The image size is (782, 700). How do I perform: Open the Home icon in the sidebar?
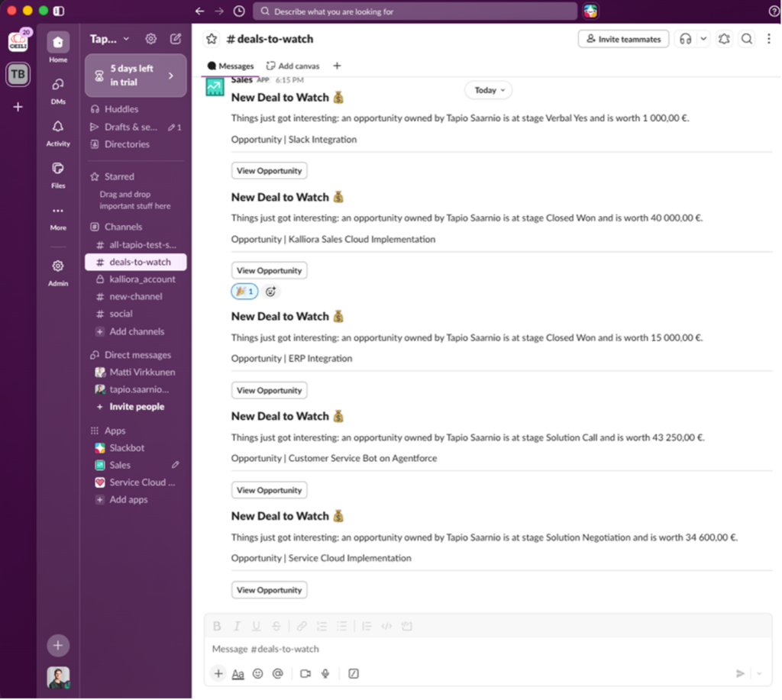tap(58, 43)
